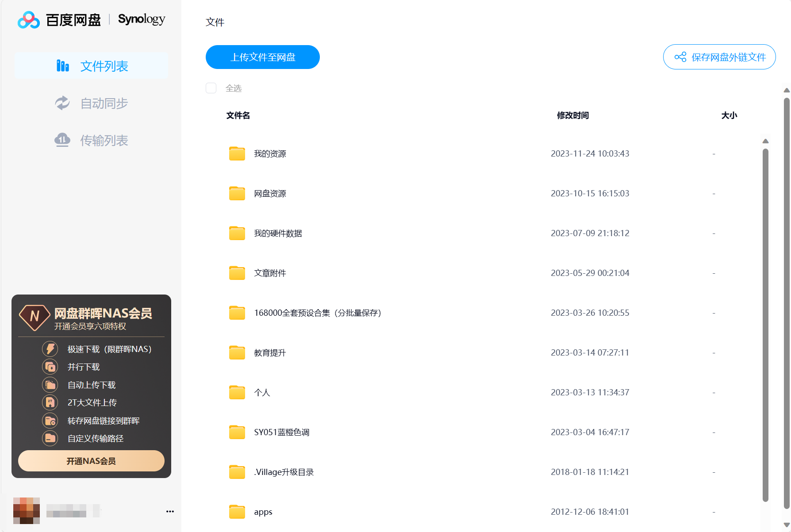This screenshot has height=532, width=791.
Task: Switch to the 文件列表 tab
Action: pos(92,66)
